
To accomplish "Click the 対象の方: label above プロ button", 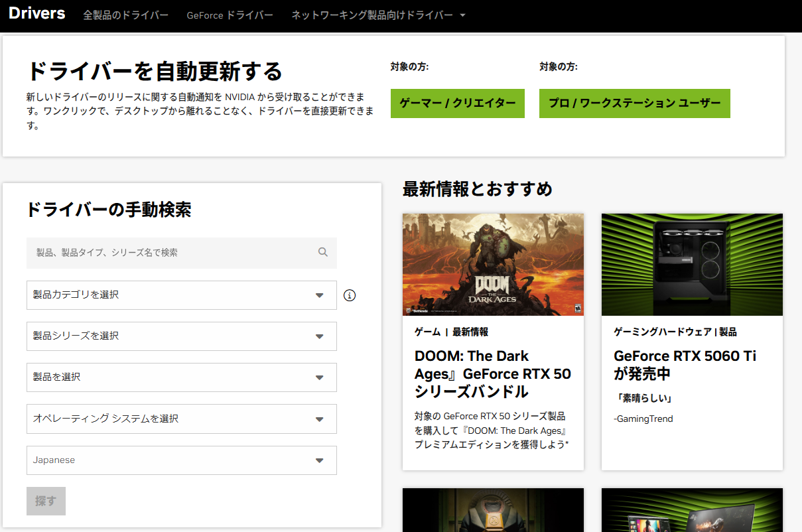I will (x=559, y=67).
